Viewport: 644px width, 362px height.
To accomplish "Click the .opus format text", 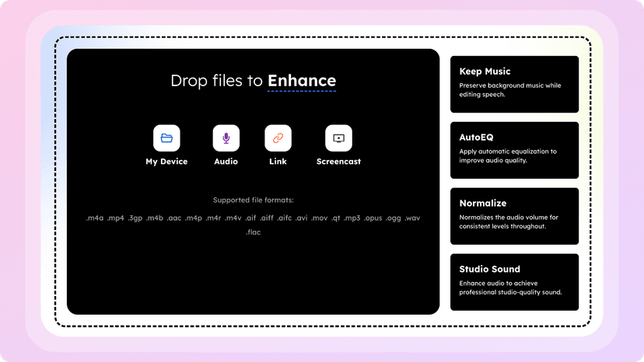I will [x=373, y=218].
